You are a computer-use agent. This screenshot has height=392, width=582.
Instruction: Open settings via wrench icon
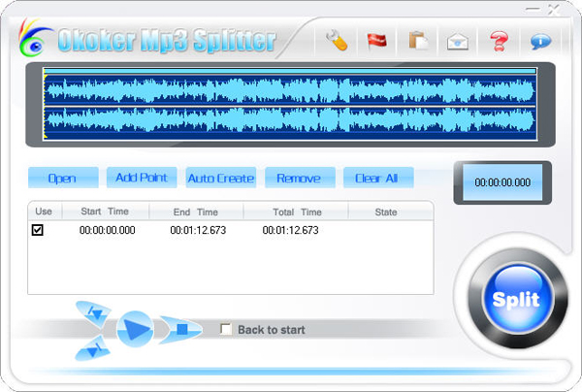pyautogui.click(x=337, y=40)
